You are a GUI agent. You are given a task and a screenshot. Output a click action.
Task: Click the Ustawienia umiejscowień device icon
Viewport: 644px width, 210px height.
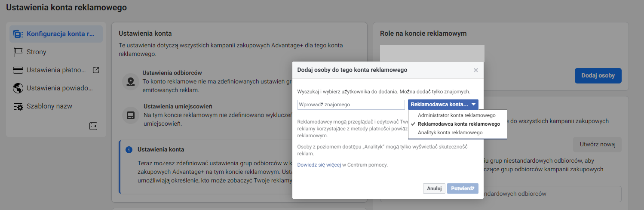[x=130, y=115]
